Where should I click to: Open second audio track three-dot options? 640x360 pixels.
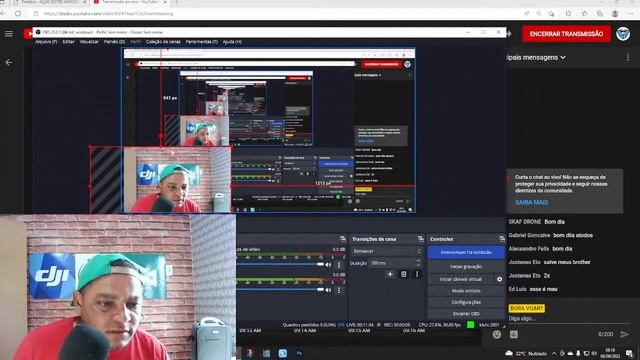tap(339, 290)
